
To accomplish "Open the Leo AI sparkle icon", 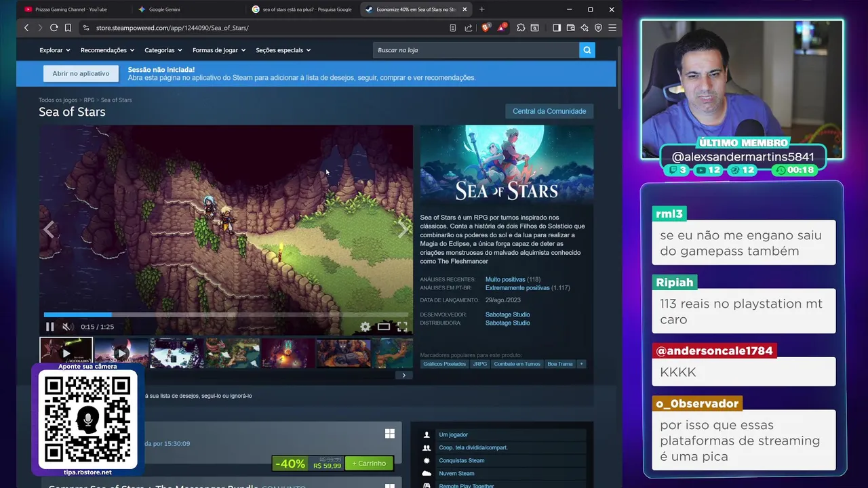I will point(584,28).
